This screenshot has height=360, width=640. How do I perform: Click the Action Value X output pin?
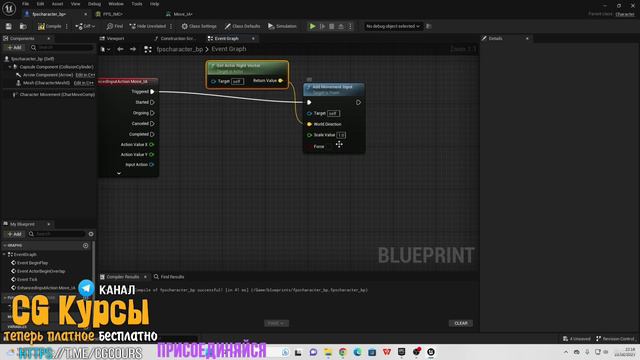click(152, 144)
